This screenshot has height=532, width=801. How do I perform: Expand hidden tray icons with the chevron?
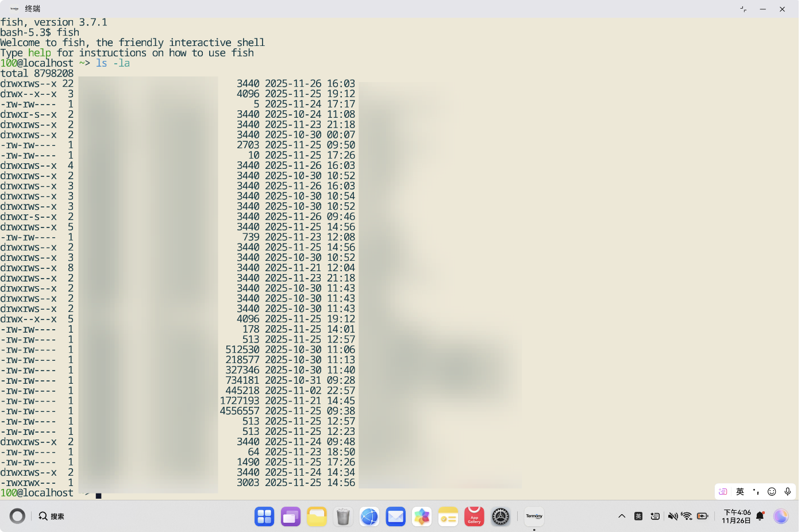[622, 516]
